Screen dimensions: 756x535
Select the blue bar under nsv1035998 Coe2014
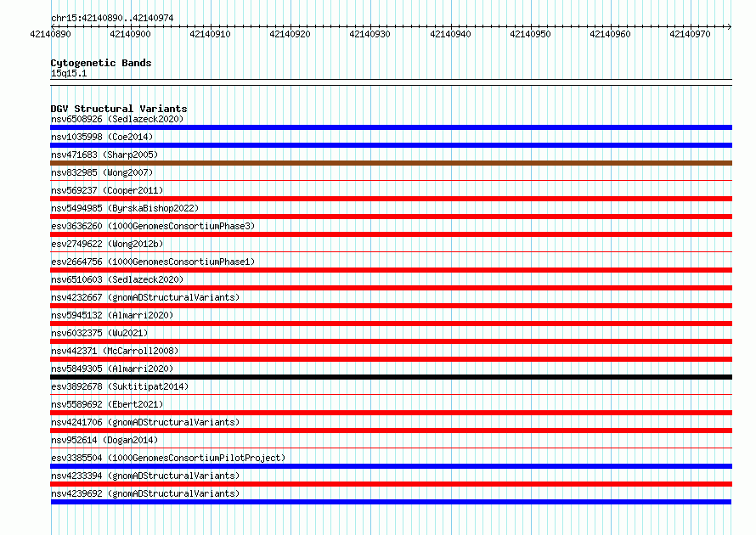(x=391, y=145)
